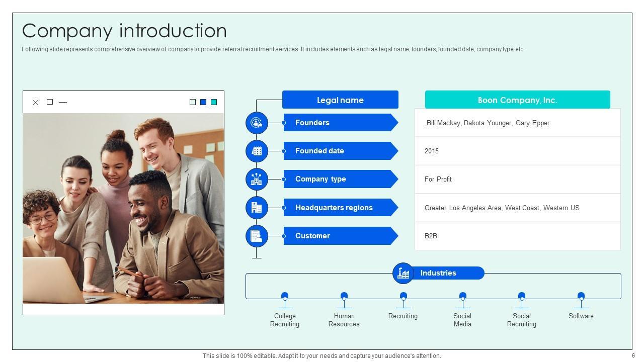The width and height of the screenshot is (644, 362).
Task: Select the Legal name header label
Action: (x=340, y=100)
